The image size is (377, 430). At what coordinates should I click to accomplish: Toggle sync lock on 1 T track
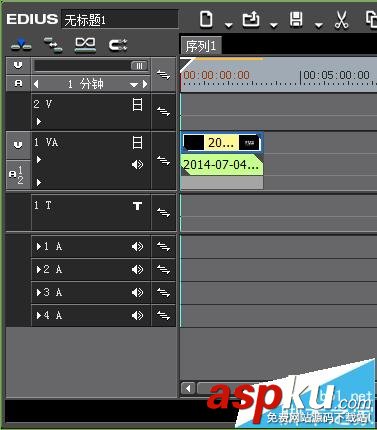click(x=163, y=212)
